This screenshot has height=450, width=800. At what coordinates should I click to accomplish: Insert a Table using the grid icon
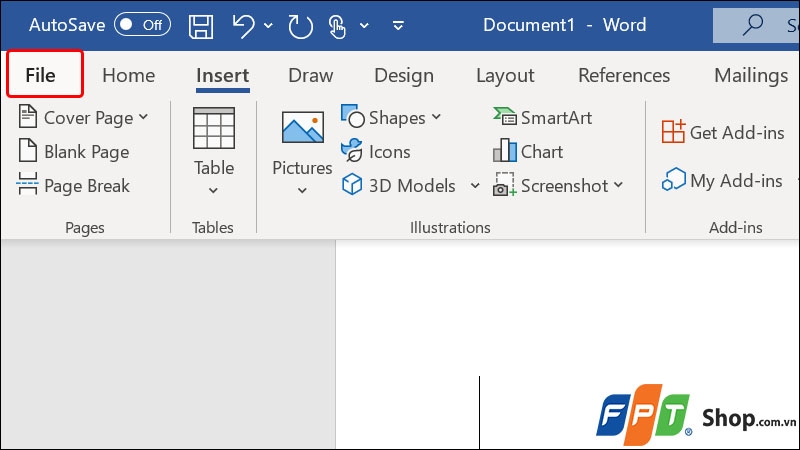(x=214, y=128)
